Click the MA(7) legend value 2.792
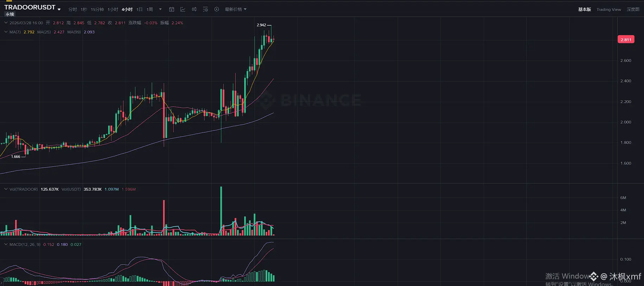644x286 pixels. tap(29, 32)
